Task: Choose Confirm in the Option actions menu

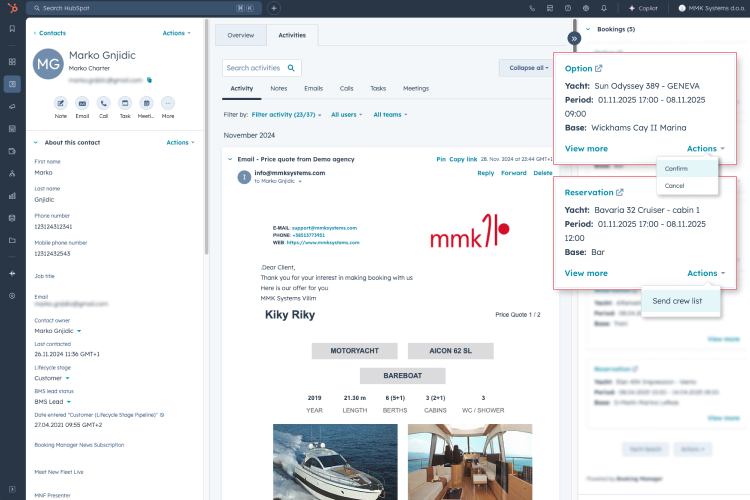Action: (687, 168)
